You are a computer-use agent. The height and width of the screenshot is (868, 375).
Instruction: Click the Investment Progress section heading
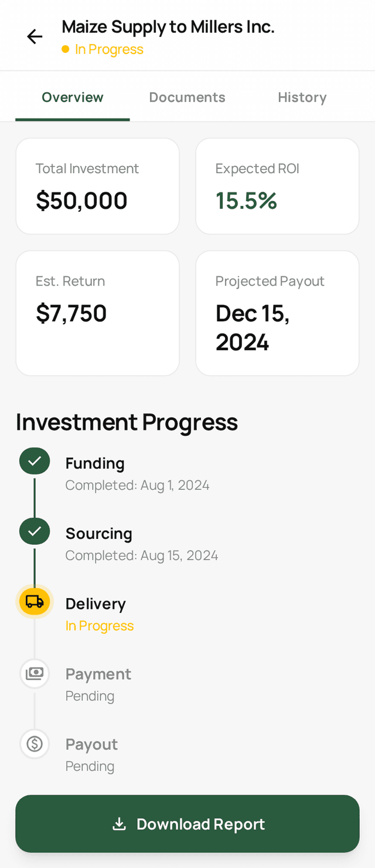pyautogui.click(x=127, y=422)
